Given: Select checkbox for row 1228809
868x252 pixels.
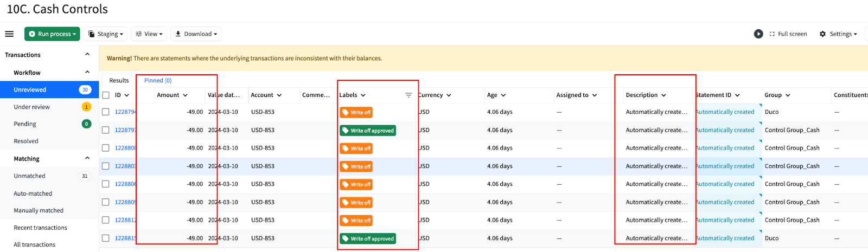Looking at the screenshot, I should pos(106,202).
